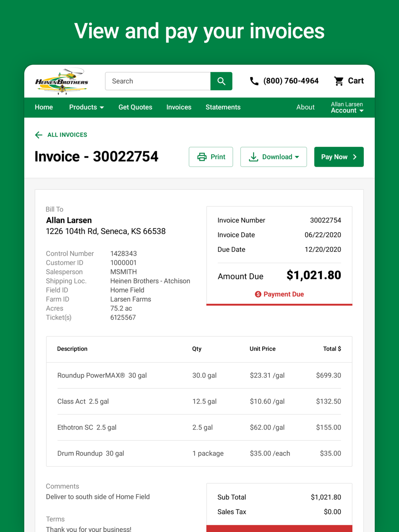Viewport: 399px width, 532px height.
Task: Click the address 1226 104th Rd, Seneca
Action: tap(106, 231)
